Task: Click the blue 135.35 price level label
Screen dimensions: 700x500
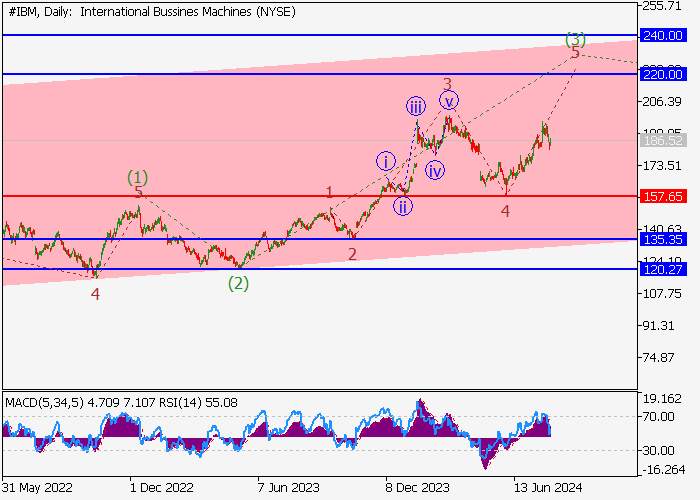Action: 663,239
